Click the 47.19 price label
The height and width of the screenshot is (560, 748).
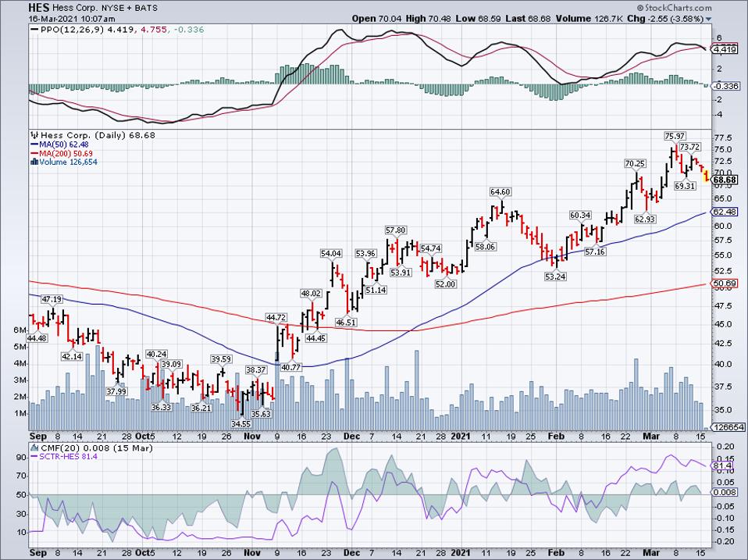click(x=52, y=300)
